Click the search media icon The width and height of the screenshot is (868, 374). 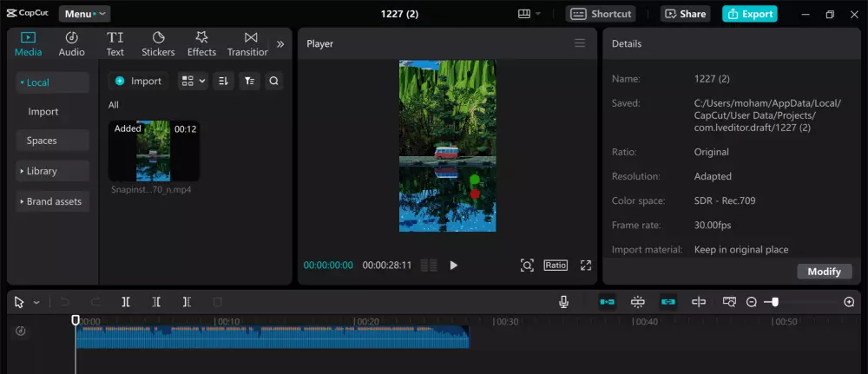coord(273,81)
